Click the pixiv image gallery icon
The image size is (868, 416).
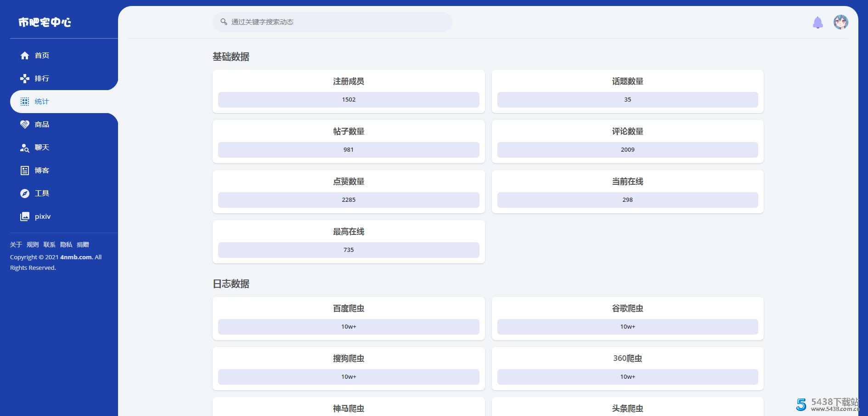coord(25,217)
